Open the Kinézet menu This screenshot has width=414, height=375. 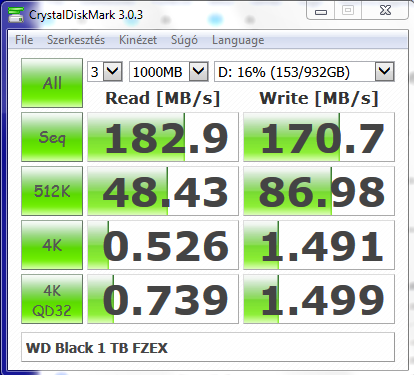click(x=138, y=40)
